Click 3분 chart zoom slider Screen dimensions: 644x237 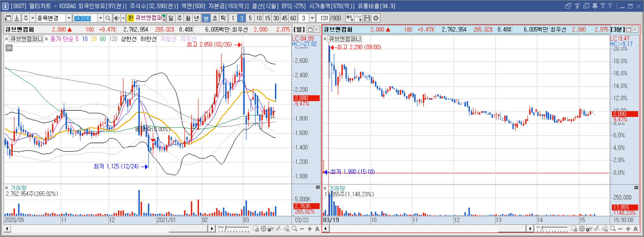pyautogui.click(x=552, y=229)
